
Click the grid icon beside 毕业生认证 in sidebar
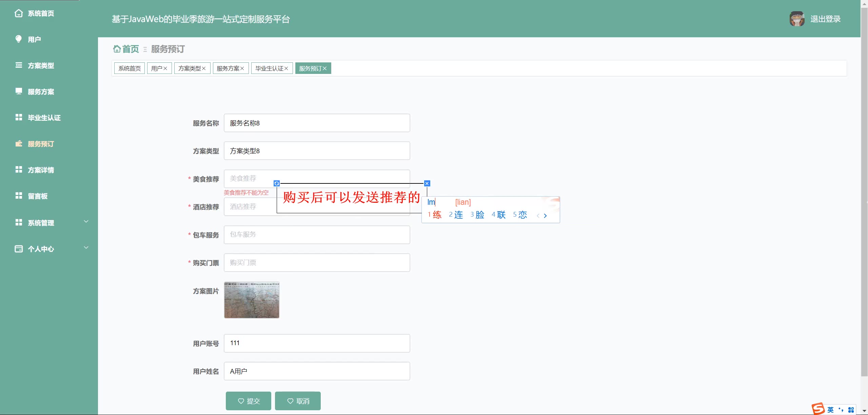[19, 117]
